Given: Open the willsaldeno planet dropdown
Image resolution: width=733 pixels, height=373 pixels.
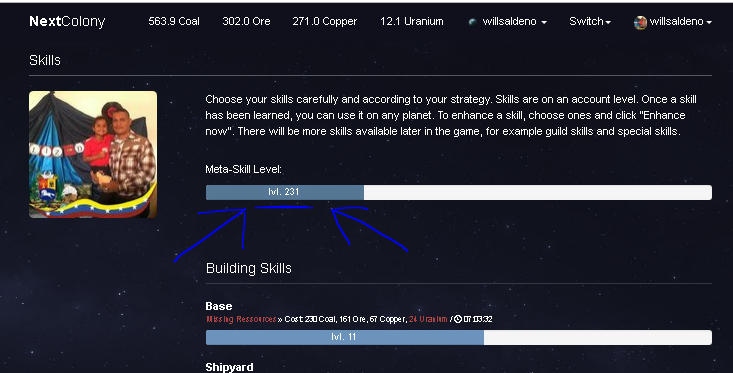Looking at the screenshot, I should pyautogui.click(x=508, y=22).
